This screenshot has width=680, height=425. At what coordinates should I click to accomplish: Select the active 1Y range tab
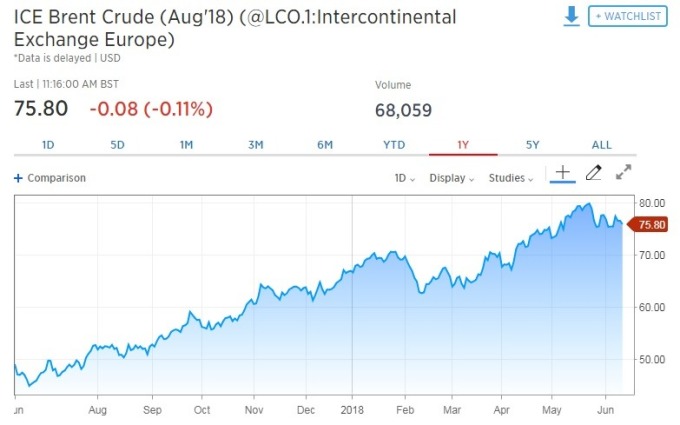[463, 145]
